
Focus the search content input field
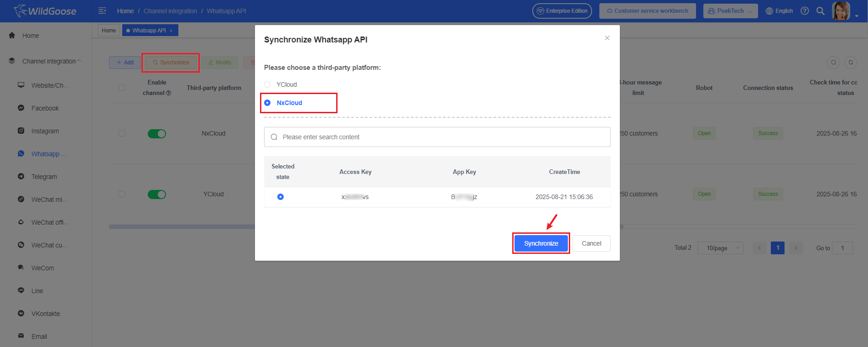tap(437, 137)
